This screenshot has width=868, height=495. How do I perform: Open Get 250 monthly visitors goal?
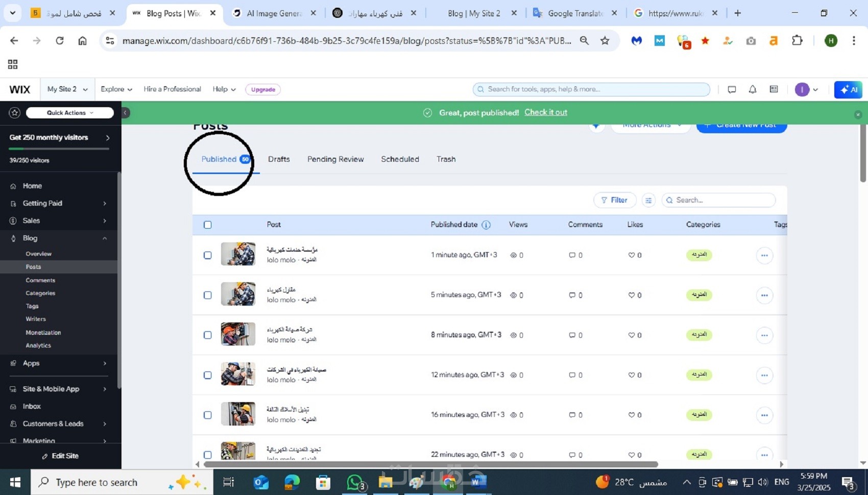[x=59, y=138]
